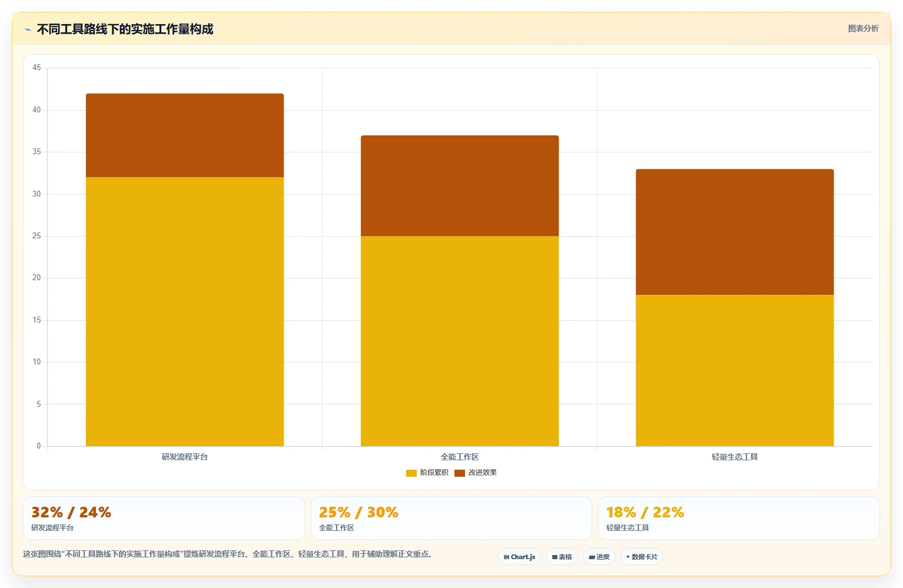Image resolution: width=903 pixels, height=588 pixels.
Task: Click the yellow bar segment for 全能工作区
Action: (x=460, y=341)
